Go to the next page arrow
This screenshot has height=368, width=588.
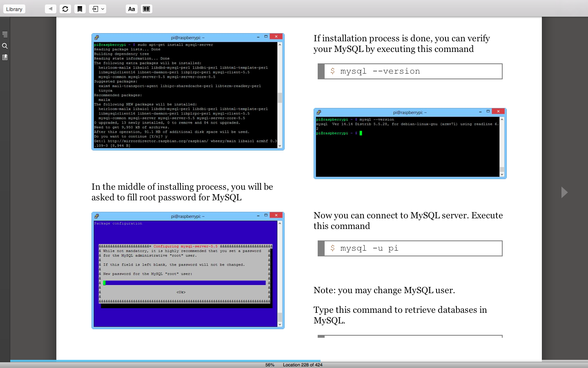tap(564, 192)
